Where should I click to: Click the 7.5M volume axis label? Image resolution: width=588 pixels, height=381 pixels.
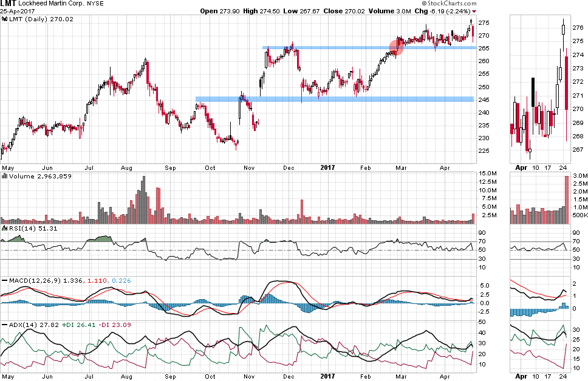click(x=489, y=198)
